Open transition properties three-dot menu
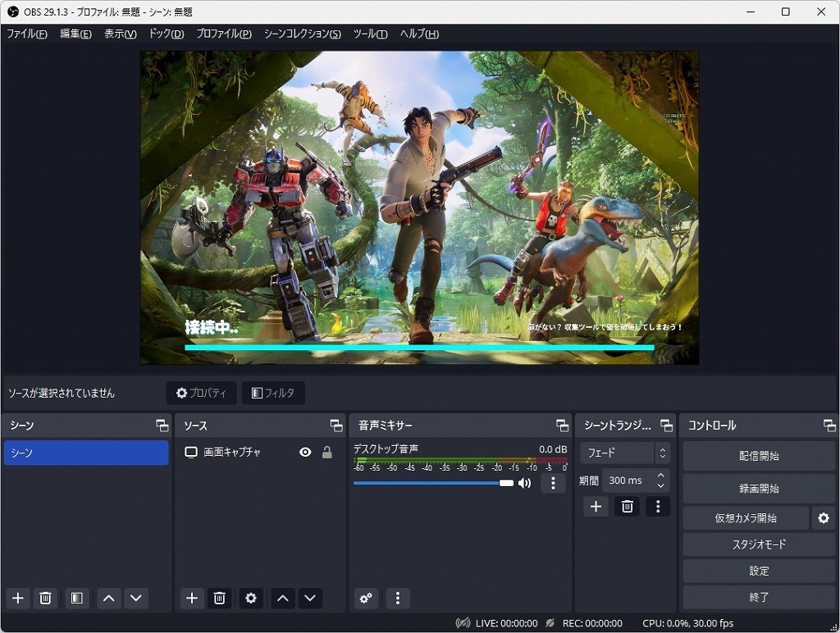This screenshot has width=840, height=633. tap(657, 507)
